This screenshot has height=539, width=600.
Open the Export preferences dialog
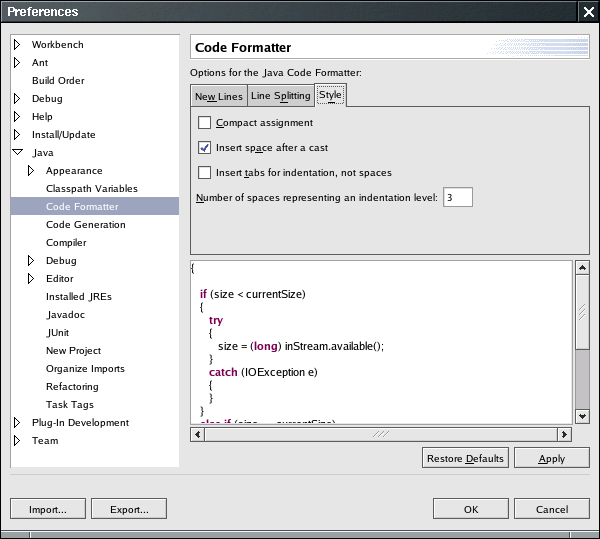pyautogui.click(x=129, y=509)
